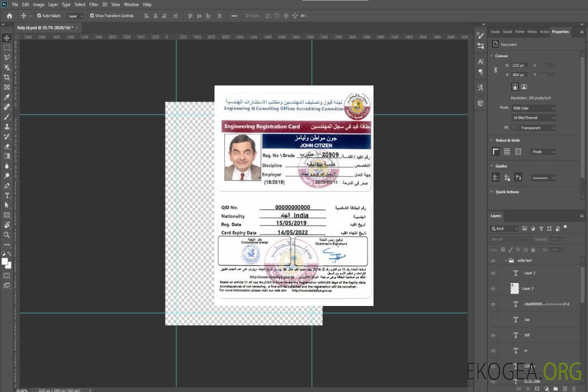The height and width of the screenshot is (392, 588).
Task: Select the Crop tool in the toolbar
Action: 7,77
